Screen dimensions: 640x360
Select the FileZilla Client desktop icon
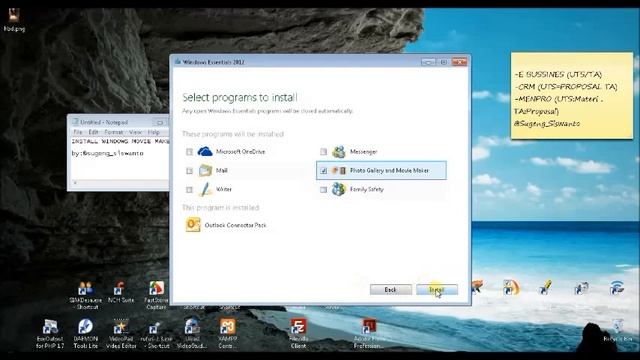(x=298, y=333)
